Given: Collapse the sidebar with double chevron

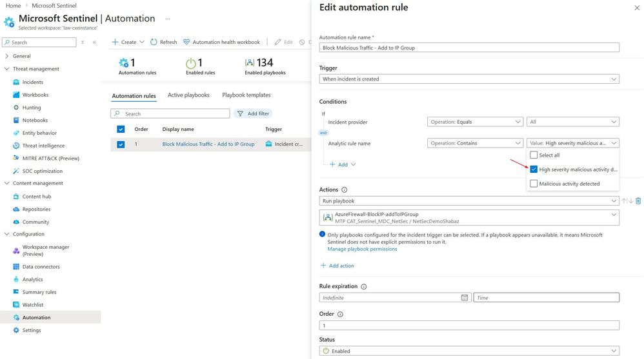Looking at the screenshot, I should 94,43.
